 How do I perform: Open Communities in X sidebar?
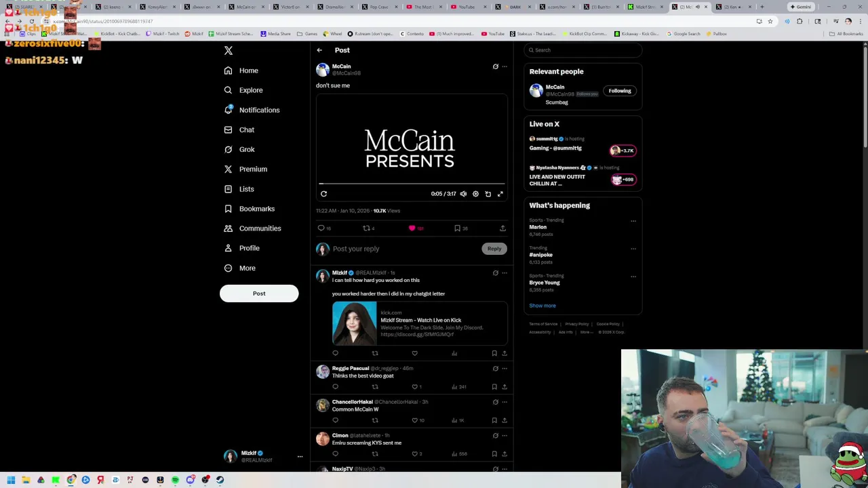pos(252,228)
